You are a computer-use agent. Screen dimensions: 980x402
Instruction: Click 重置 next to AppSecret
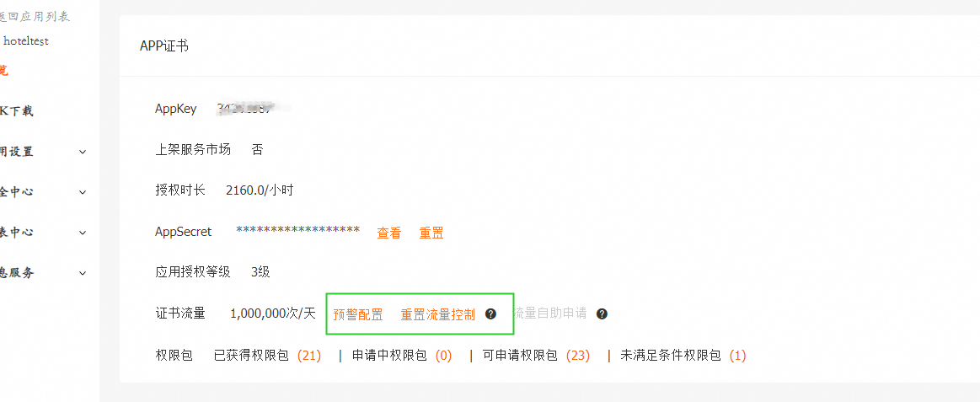(x=431, y=233)
